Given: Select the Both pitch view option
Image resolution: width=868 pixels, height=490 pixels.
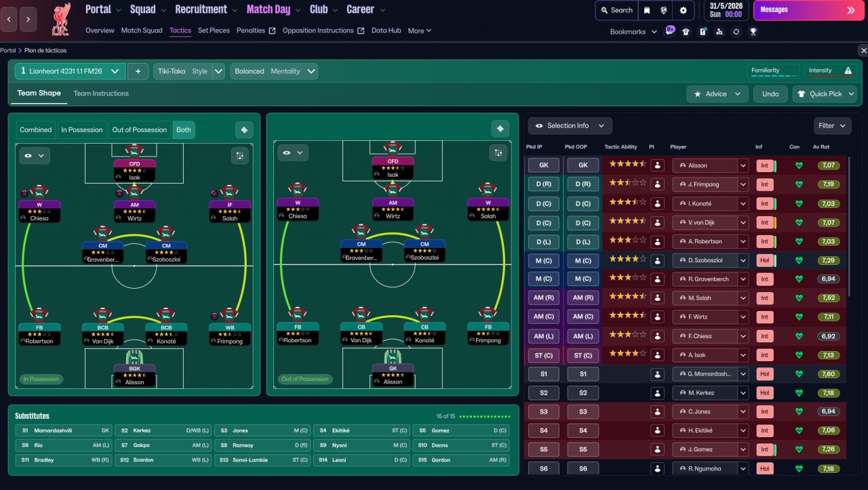Looking at the screenshot, I should [184, 130].
